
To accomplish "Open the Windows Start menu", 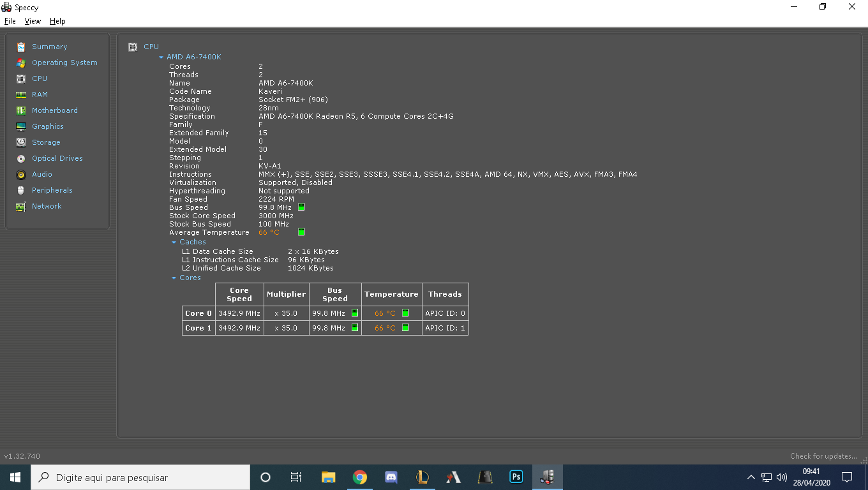I will tap(15, 477).
